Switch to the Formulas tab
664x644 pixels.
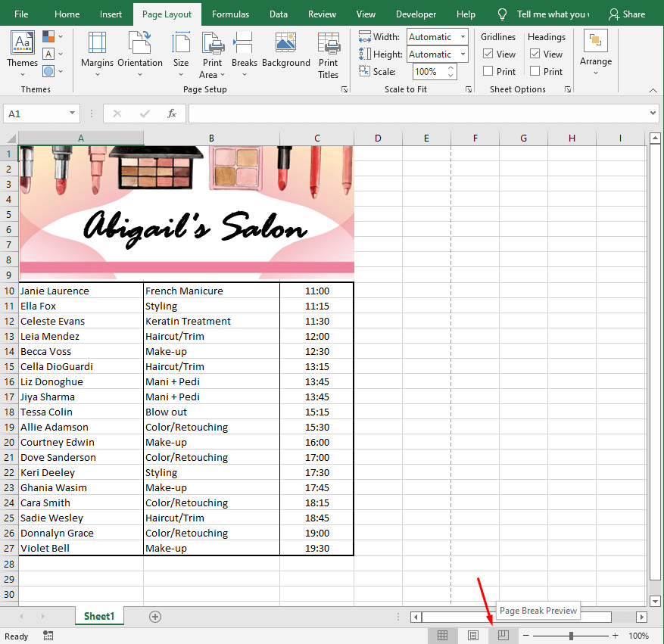click(x=230, y=14)
